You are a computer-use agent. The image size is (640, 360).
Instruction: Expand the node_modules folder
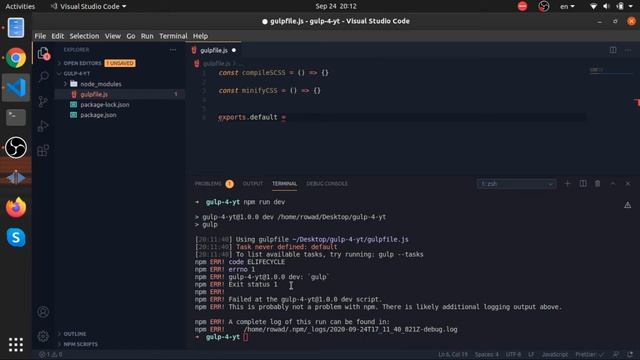pyautogui.click(x=100, y=84)
